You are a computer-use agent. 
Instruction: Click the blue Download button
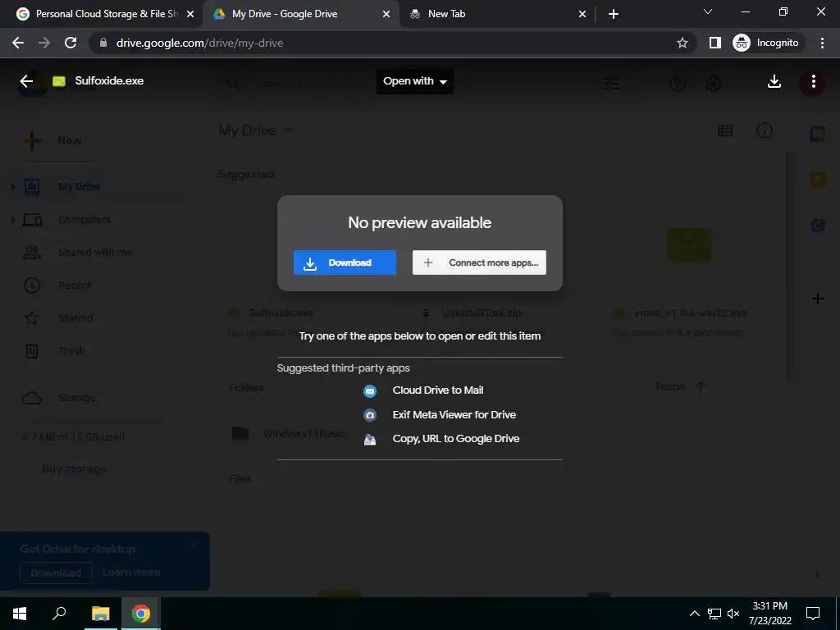click(x=345, y=262)
